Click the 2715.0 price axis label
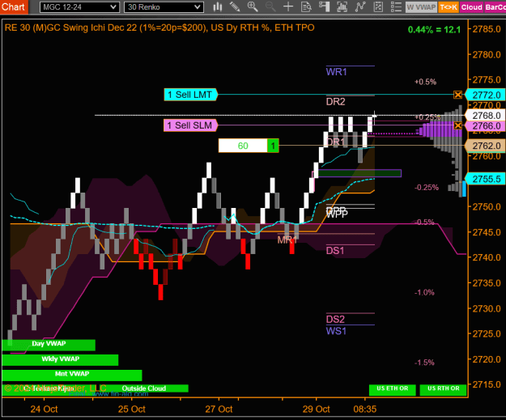This screenshot has height=420, width=506. coord(487,384)
